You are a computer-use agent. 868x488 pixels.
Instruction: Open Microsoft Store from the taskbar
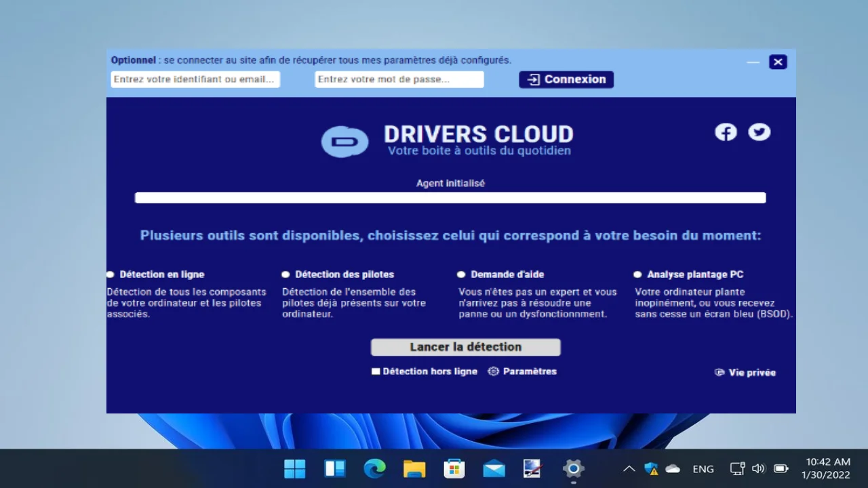point(454,468)
